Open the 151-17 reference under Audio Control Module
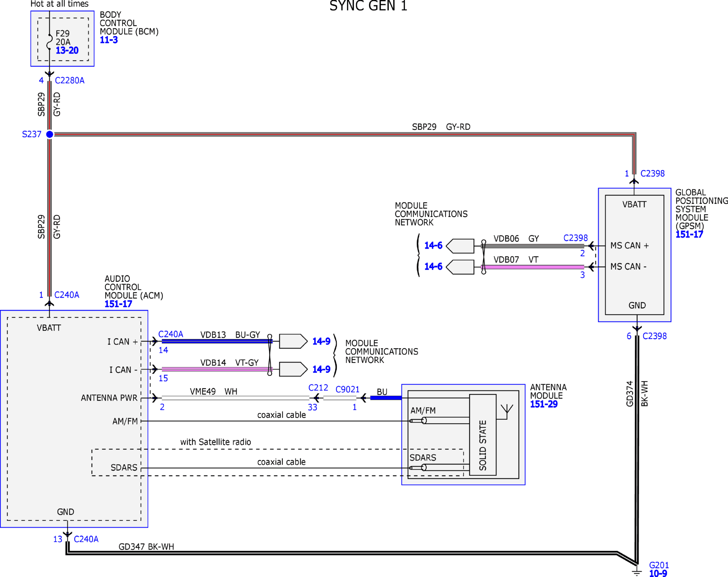Viewport: 728px width, 577px height. tap(118, 304)
